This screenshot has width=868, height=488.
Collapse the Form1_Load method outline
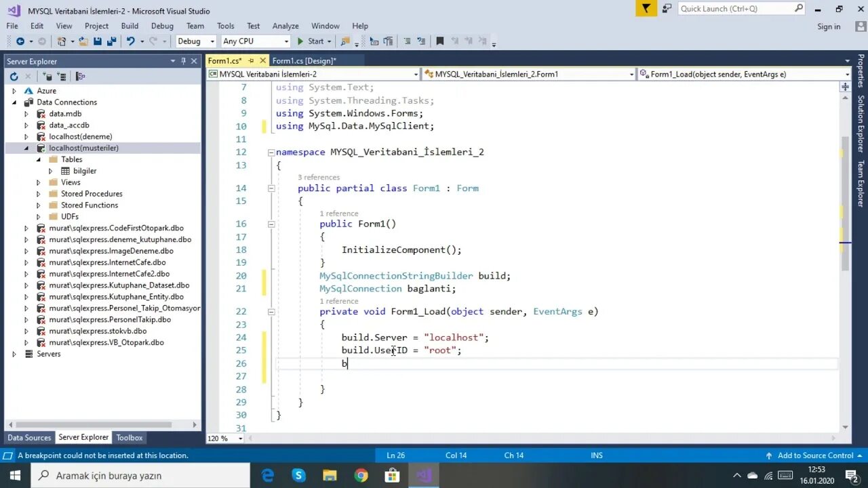[271, 312]
